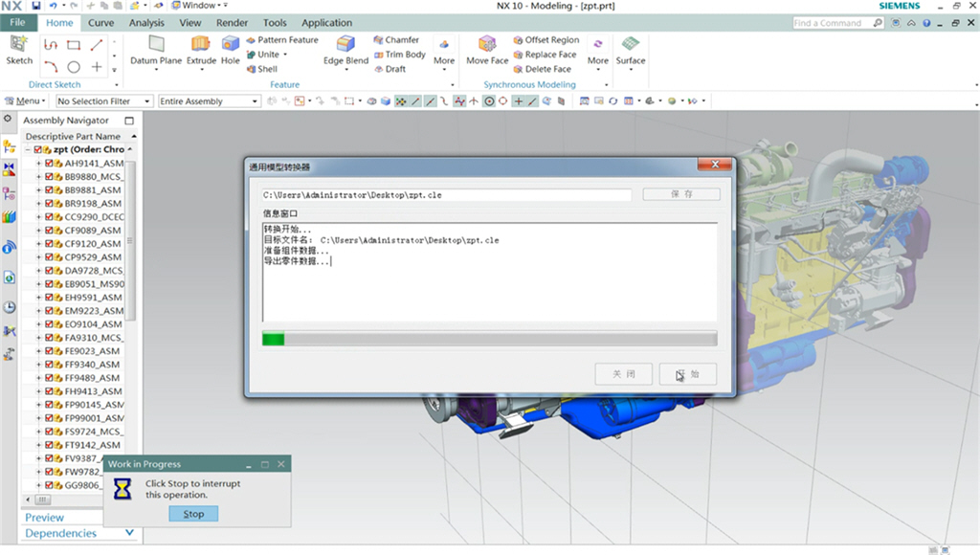
Task: Open the No Selection Filter dropdown
Action: pyautogui.click(x=103, y=100)
